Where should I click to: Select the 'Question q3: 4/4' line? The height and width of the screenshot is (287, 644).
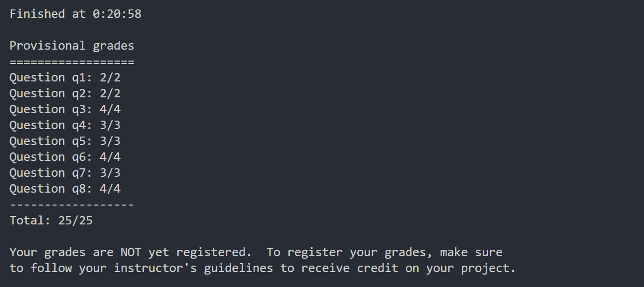pyautogui.click(x=65, y=109)
